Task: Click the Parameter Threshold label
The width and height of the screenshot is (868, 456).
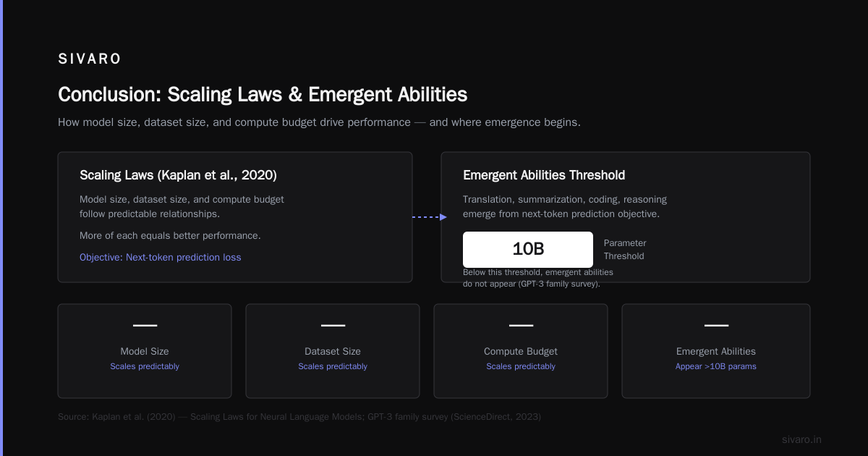Action: [x=625, y=250]
